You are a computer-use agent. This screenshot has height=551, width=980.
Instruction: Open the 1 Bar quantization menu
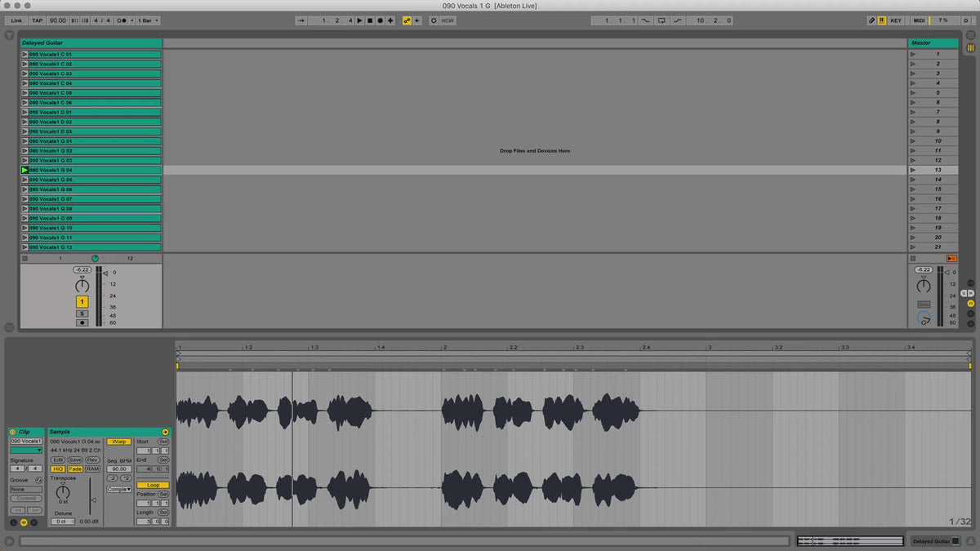pos(148,20)
